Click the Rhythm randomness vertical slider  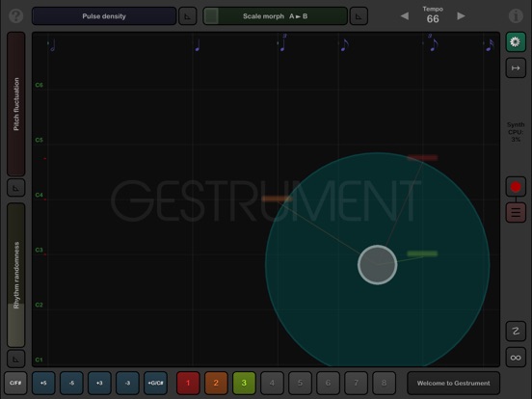(16, 276)
